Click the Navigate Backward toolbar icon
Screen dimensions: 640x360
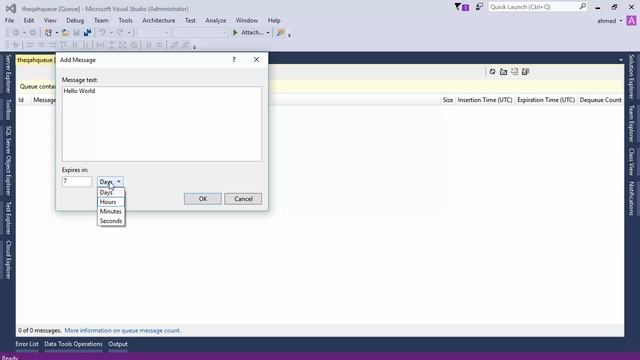coord(16,33)
